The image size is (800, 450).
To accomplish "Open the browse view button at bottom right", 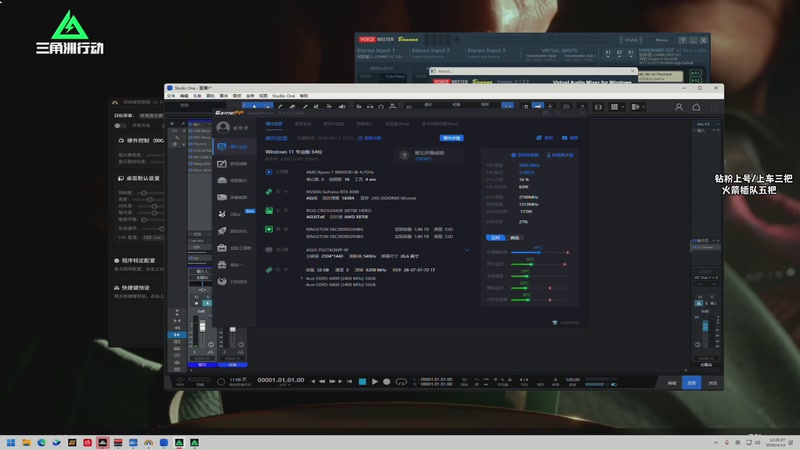I will click(x=713, y=383).
